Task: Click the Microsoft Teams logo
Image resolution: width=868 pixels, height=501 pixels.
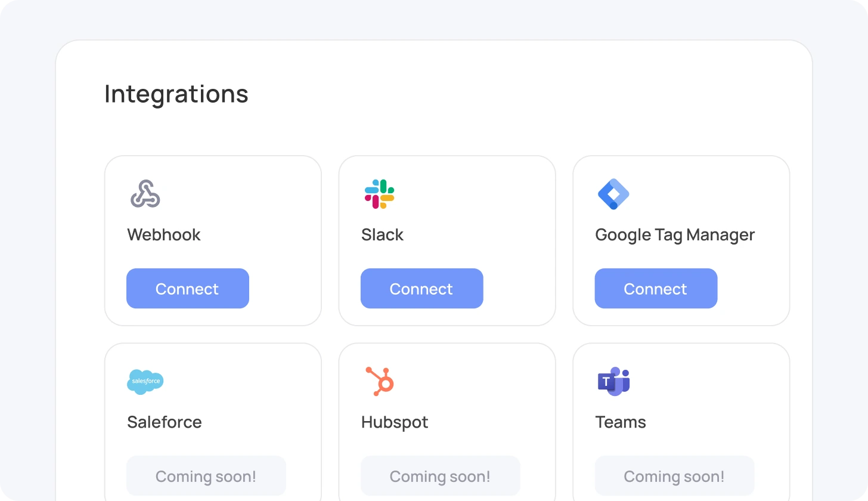Action: pos(613,381)
